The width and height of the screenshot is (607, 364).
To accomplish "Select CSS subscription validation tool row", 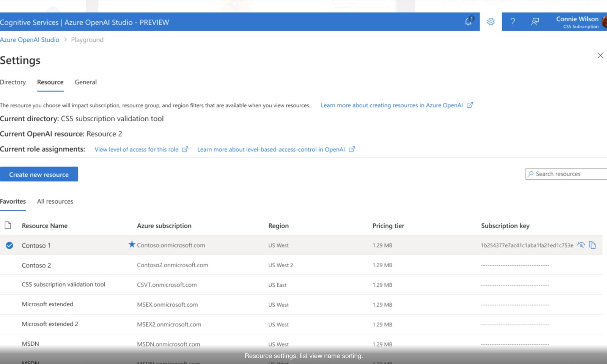I will click(301, 285).
